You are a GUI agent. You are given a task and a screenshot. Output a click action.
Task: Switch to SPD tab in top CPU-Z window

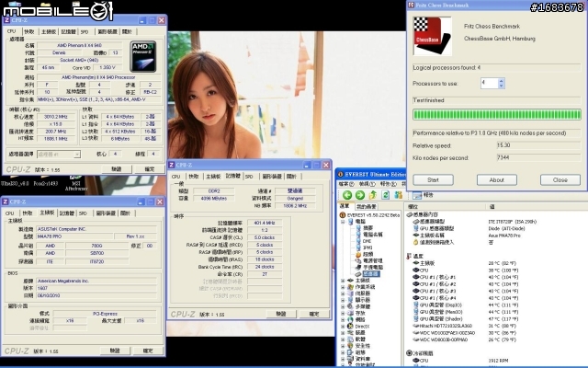(x=85, y=32)
